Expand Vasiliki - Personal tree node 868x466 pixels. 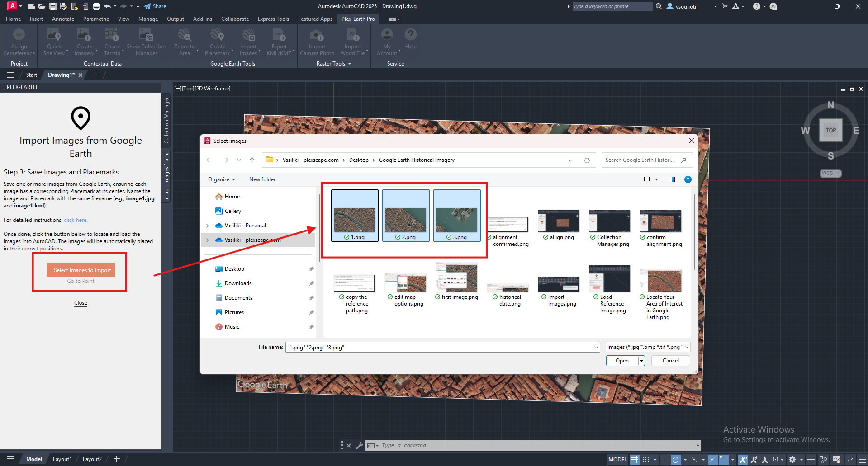coord(208,226)
